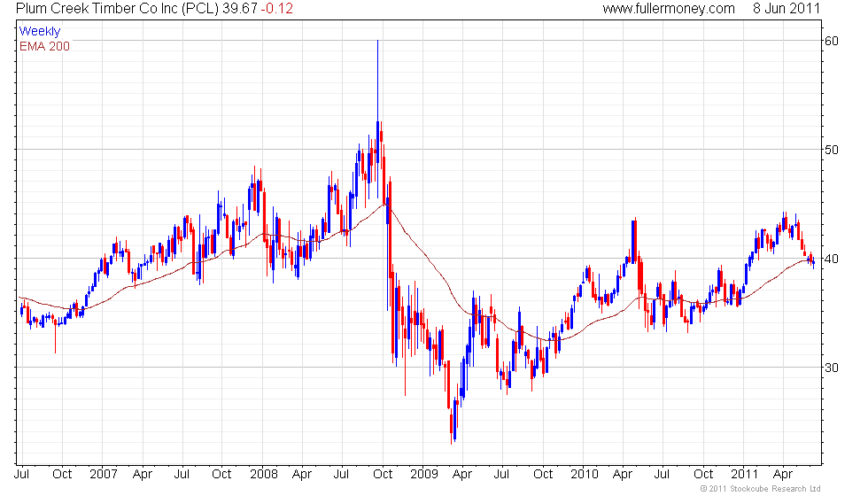Click the 60 price axis label
This screenshot has width=868, height=496.
click(832, 41)
